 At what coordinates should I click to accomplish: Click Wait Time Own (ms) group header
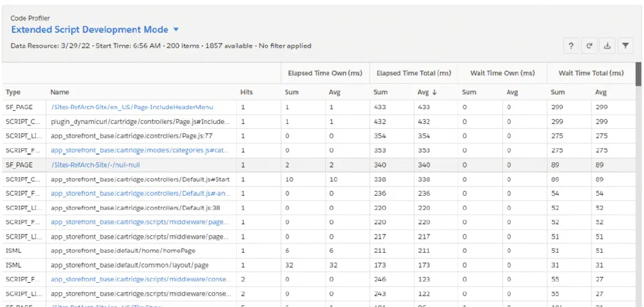point(502,73)
